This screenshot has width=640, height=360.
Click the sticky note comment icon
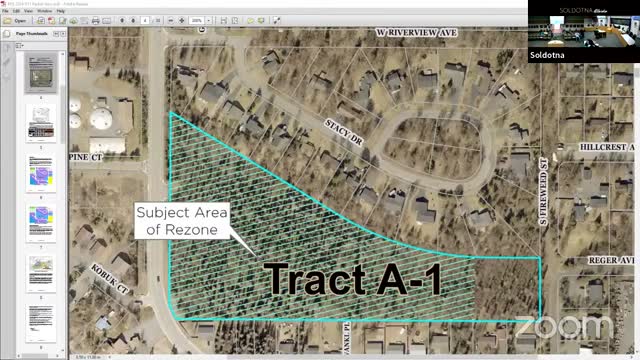250,20
